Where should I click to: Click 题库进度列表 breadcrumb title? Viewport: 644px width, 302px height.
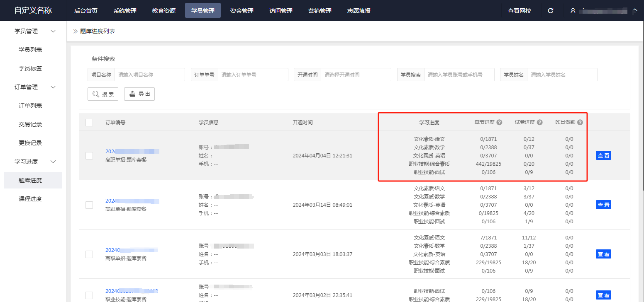coord(98,31)
